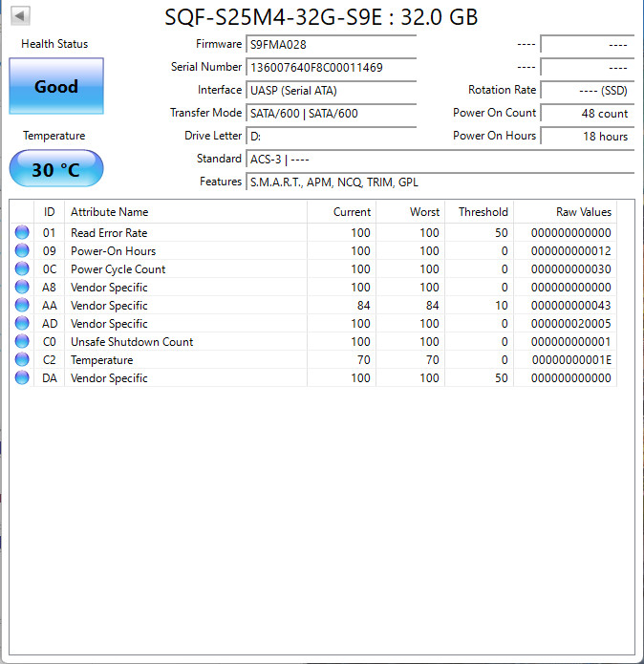
Task: Click raw value 000000000012
Action: (x=570, y=251)
